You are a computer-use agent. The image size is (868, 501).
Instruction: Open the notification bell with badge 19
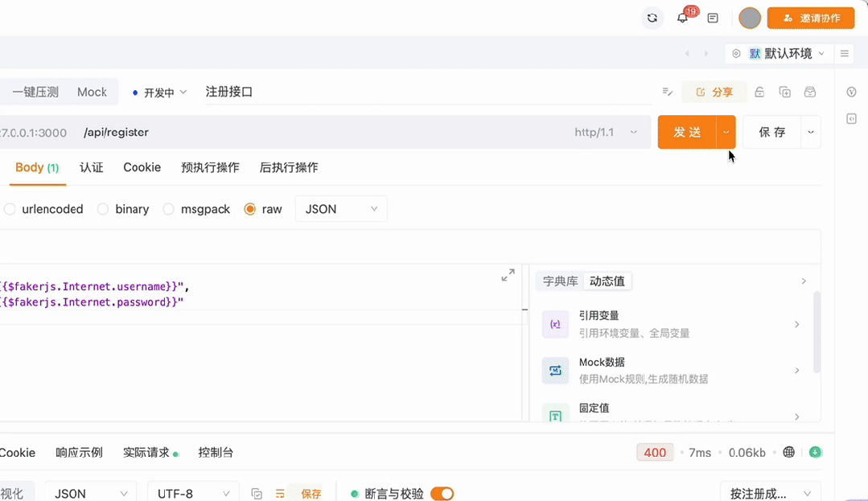(681, 18)
